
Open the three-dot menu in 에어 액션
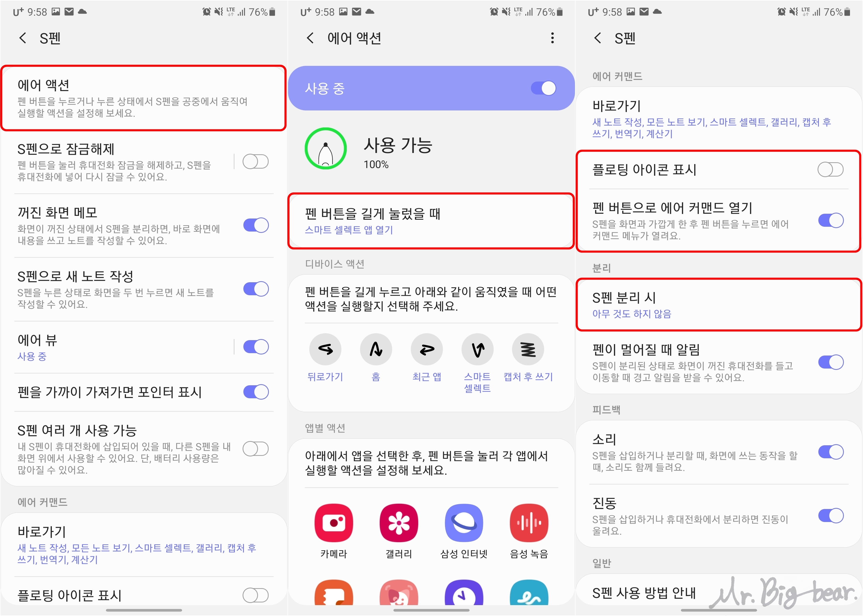click(x=552, y=38)
